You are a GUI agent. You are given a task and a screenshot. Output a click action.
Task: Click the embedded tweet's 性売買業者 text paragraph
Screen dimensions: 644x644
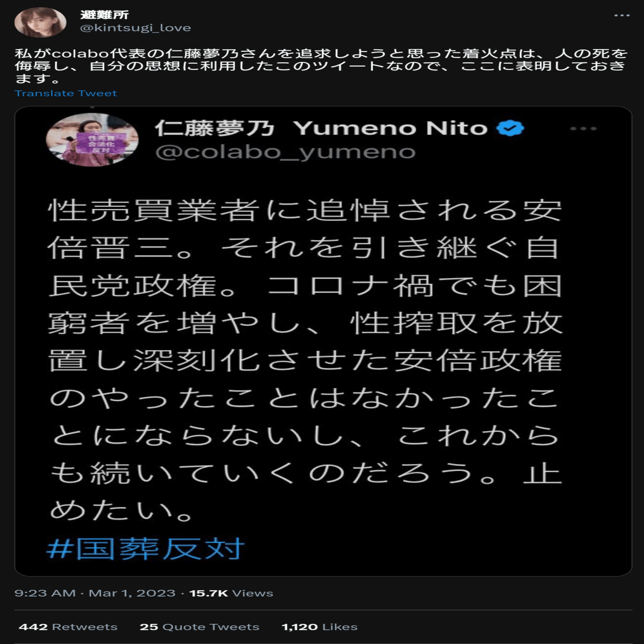coord(305,360)
